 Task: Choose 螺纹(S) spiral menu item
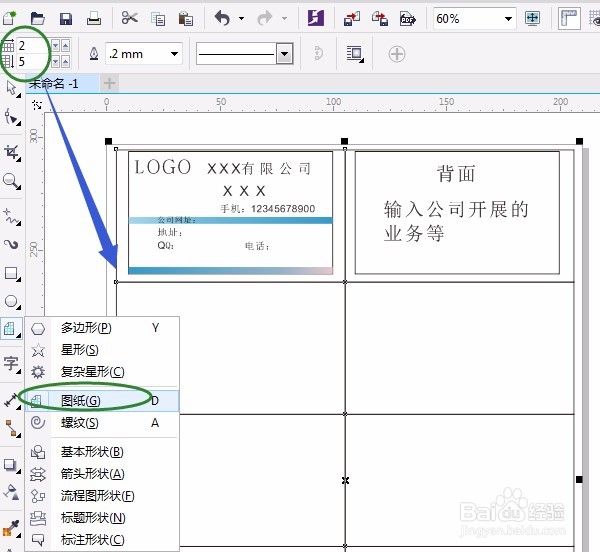(102, 423)
